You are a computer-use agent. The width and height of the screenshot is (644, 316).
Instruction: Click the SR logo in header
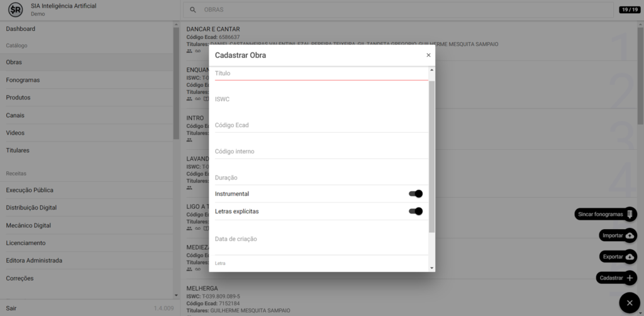tap(15, 9)
